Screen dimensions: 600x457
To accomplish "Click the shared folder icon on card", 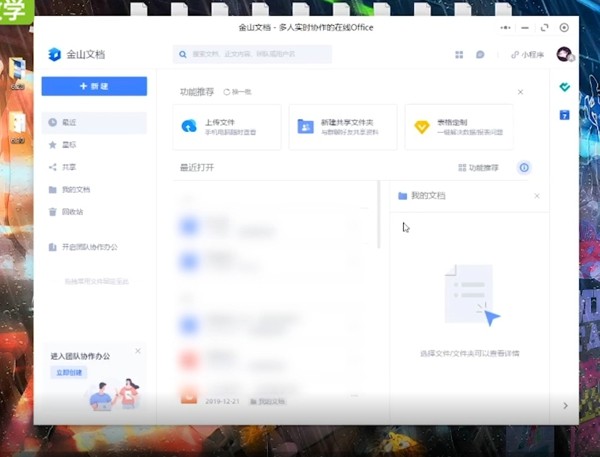I will pos(305,126).
